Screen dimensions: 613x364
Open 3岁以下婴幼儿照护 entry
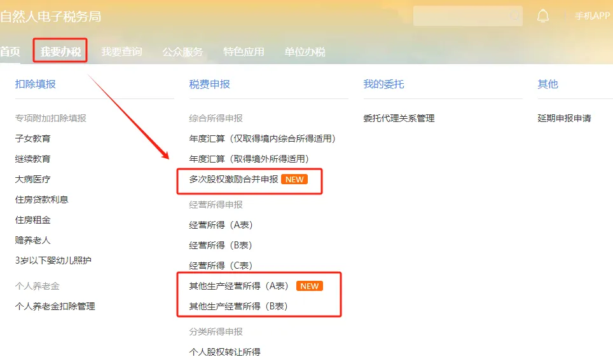53,260
